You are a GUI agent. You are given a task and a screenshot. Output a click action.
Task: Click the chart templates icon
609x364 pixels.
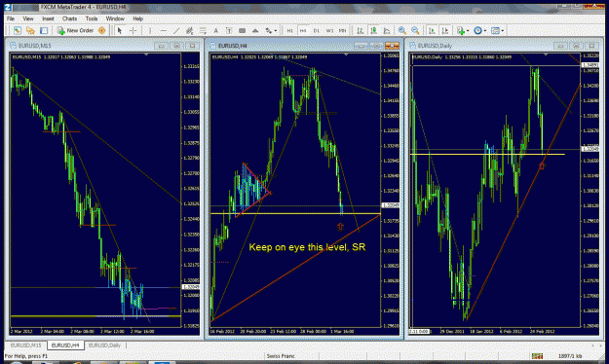495,30
